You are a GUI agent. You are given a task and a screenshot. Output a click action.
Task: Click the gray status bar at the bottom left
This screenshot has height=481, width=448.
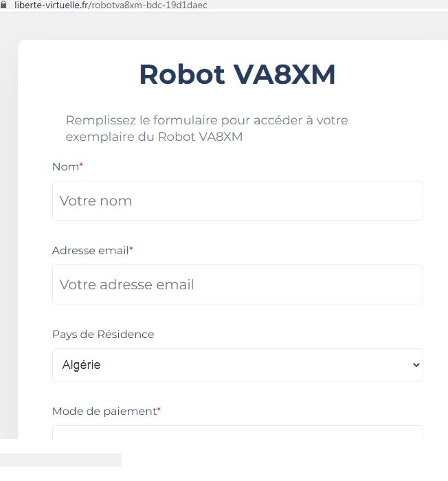[x=60, y=460]
